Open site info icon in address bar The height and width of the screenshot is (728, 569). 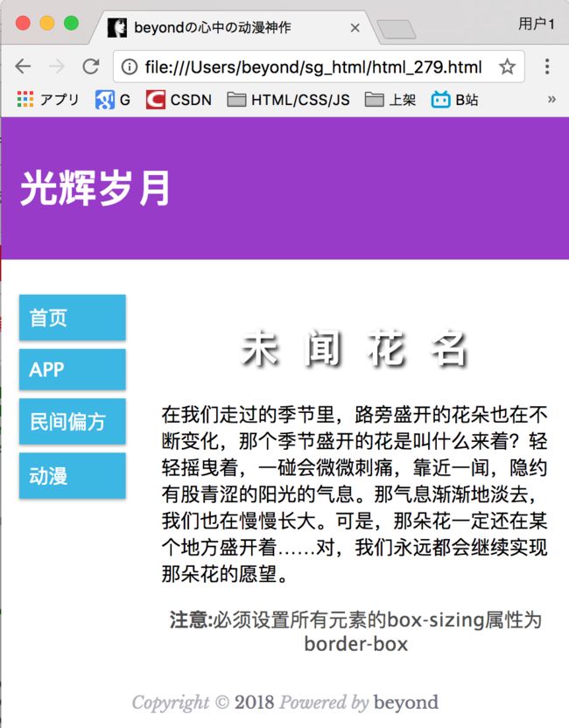[130, 66]
